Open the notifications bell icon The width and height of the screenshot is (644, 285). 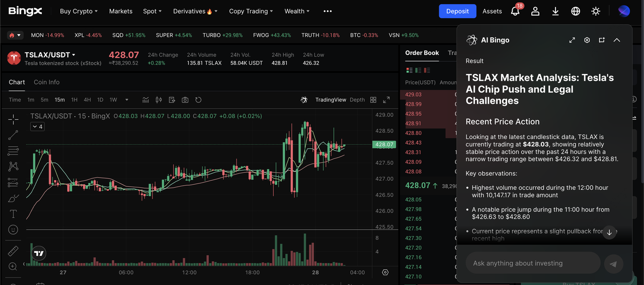pos(515,11)
